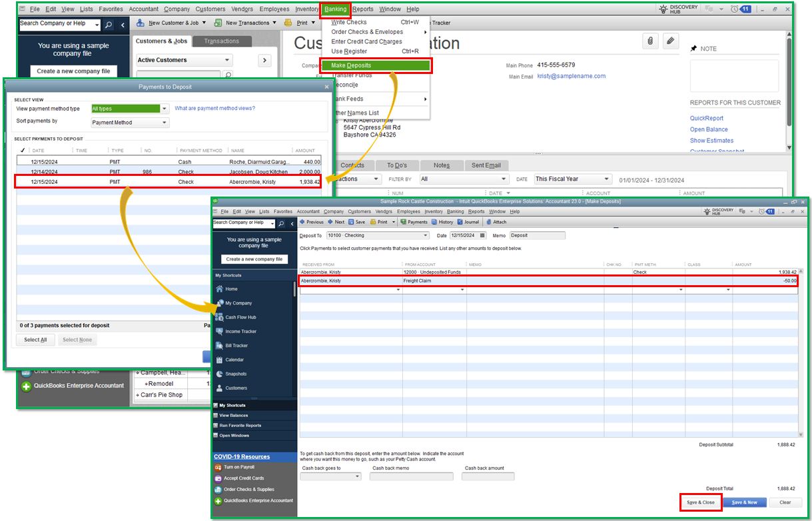Select Abercrombie, Kristy 1,938.42 payment row
Viewport: 812px width, 521px height.
coord(169,182)
